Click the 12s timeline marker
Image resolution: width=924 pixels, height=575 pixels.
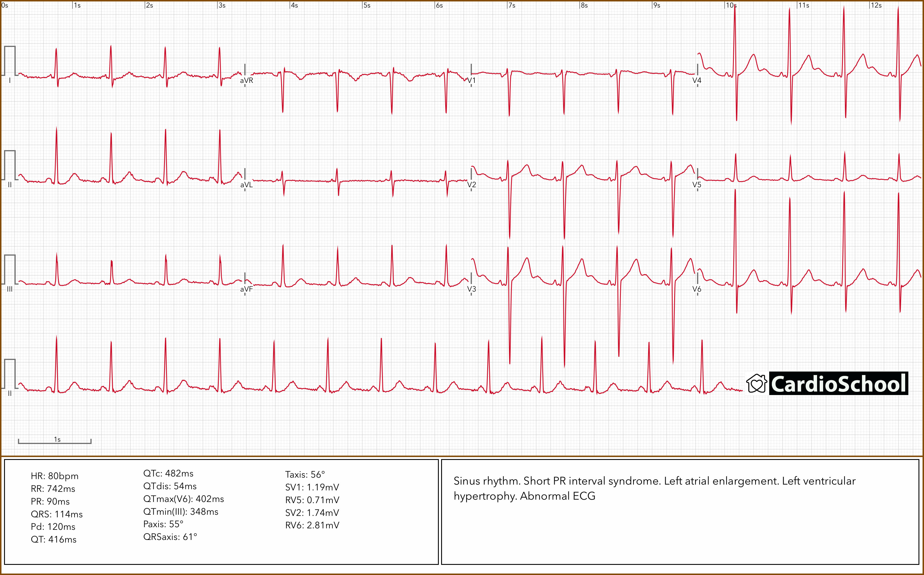point(876,5)
